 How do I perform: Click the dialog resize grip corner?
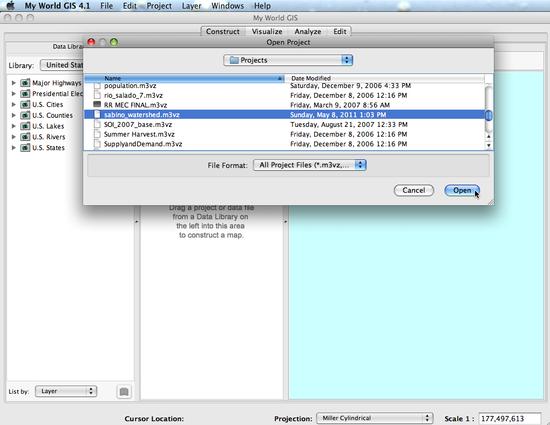pyautogui.click(x=491, y=202)
